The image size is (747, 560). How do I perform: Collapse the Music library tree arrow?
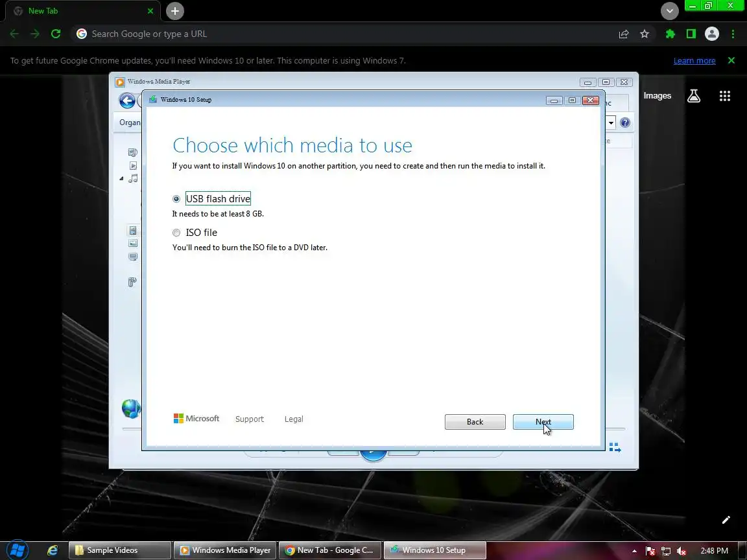121,179
